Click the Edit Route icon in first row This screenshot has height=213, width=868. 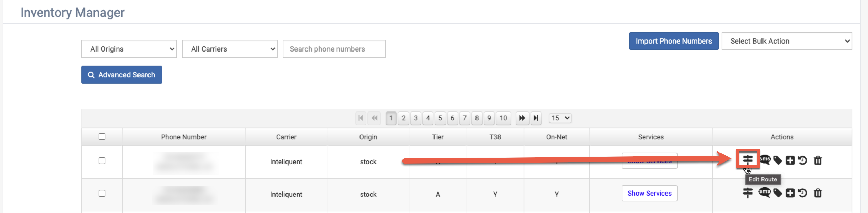(x=747, y=160)
